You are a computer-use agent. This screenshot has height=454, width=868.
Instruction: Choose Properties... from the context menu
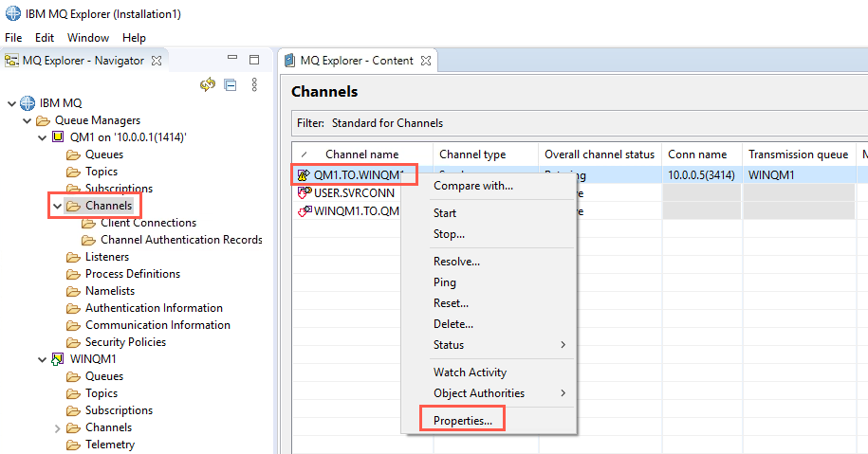coord(462,421)
